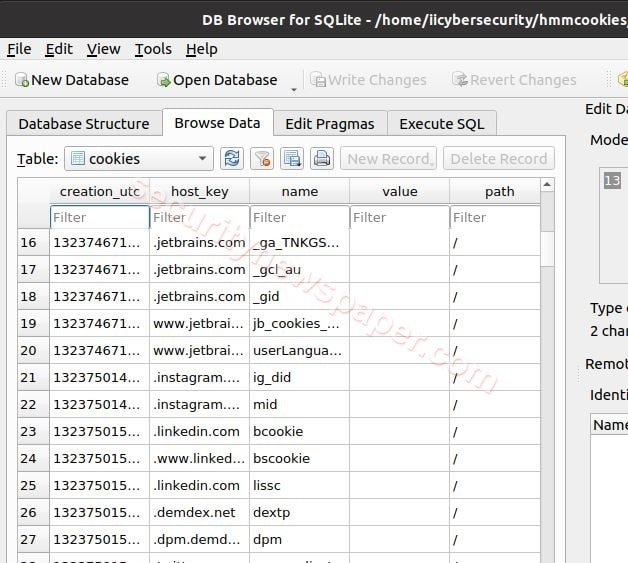This screenshot has height=563, width=628.
Task: Click the Open Database toolbar button
Action: [x=217, y=80]
